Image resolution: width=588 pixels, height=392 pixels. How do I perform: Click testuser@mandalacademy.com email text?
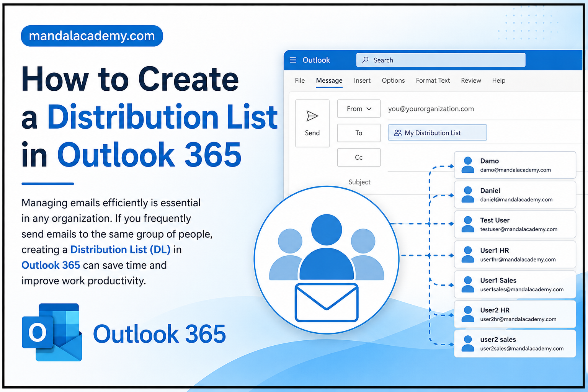519,229
